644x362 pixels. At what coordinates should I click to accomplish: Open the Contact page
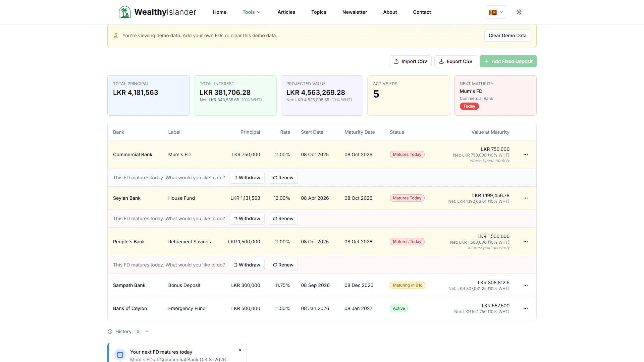[422, 12]
